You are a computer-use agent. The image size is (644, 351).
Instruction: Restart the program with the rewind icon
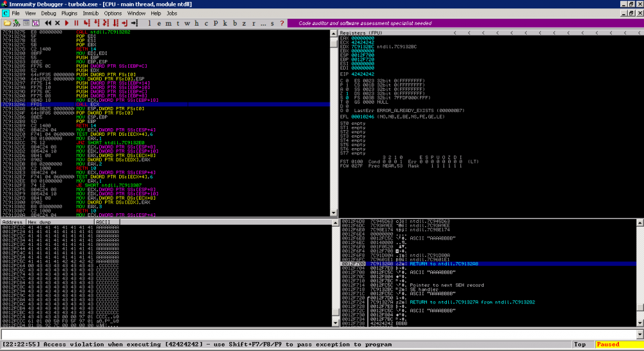click(48, 23)
